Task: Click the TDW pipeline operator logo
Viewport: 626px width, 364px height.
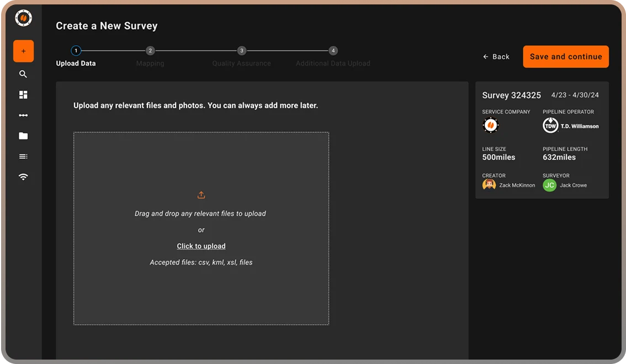Action: click(550, 126)
